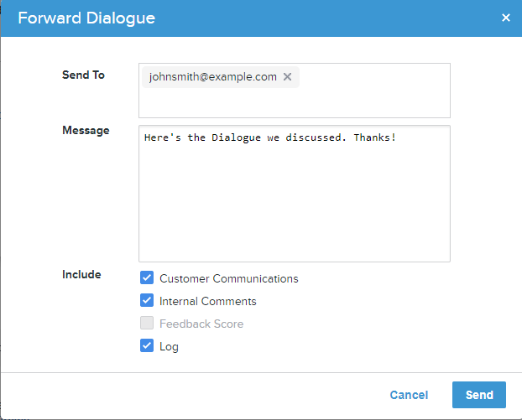Tick the greyed-out Feedback Score checkbox
This screenshot has height=420, width=522.
tap(147, 323)
